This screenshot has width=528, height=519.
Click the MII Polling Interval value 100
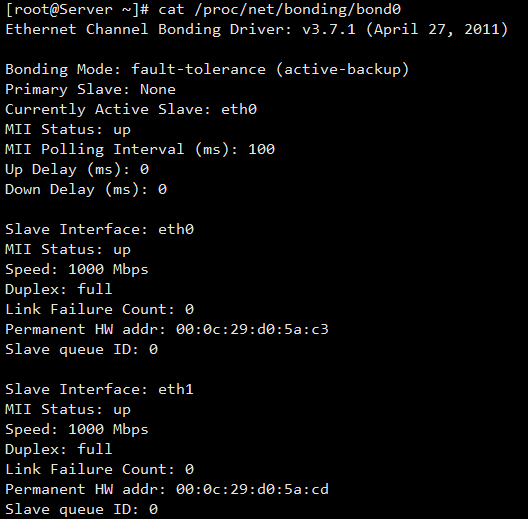point(262,149)
